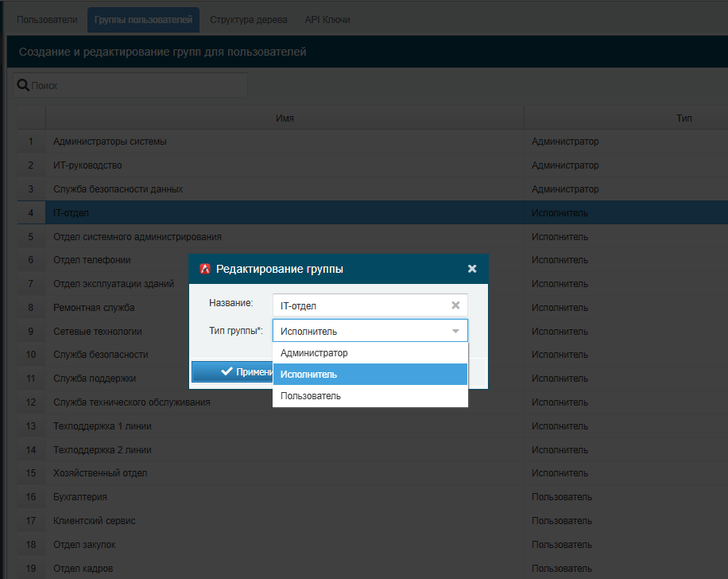
Task: Click the red app logo in dialog title
Action: [205, 269]
